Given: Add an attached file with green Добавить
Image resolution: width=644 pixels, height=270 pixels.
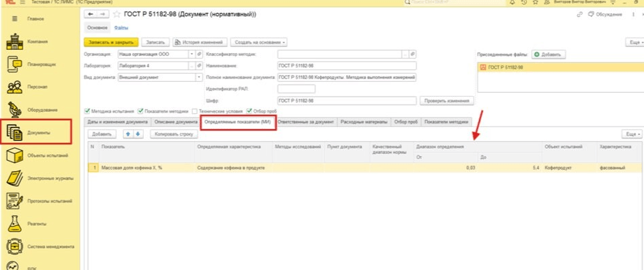Looking at the screenshot, I should pos(549,55).
